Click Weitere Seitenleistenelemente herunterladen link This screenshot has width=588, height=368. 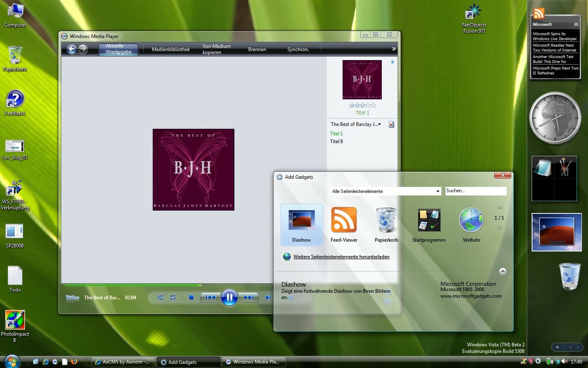(x=341, y=257)
